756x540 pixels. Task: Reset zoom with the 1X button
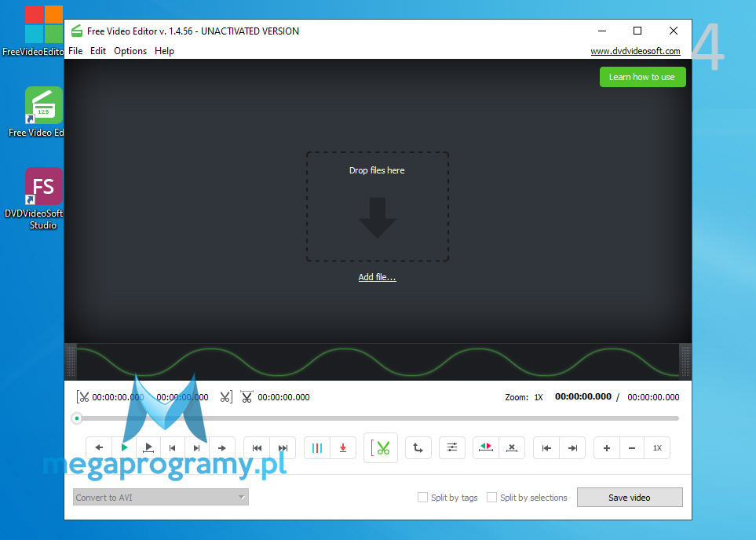click(x=657, y=448)
